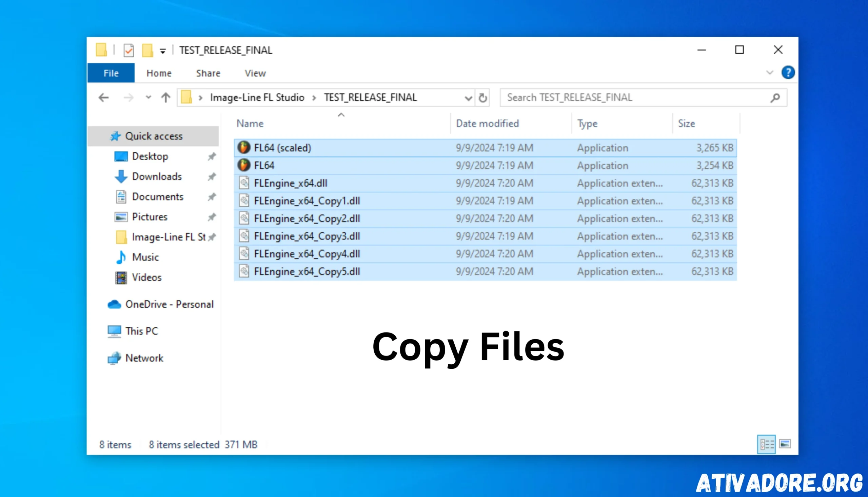Click the navigation up arrow
The height and width of the screenshot is (497, 868).
point(167,97)
